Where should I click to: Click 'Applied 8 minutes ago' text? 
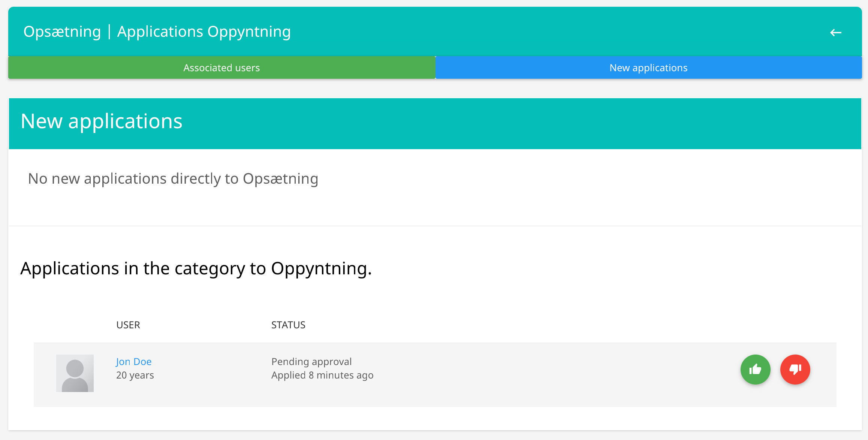[322, 375]
